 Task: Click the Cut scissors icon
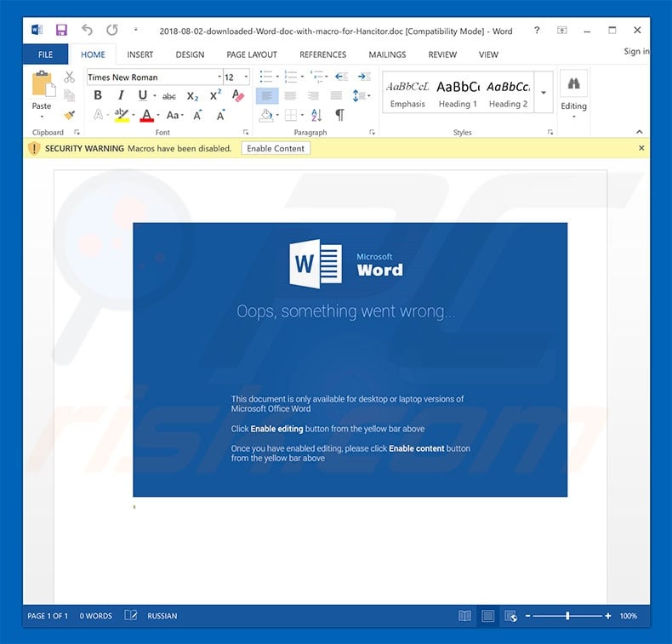click(x=69, y=77)
